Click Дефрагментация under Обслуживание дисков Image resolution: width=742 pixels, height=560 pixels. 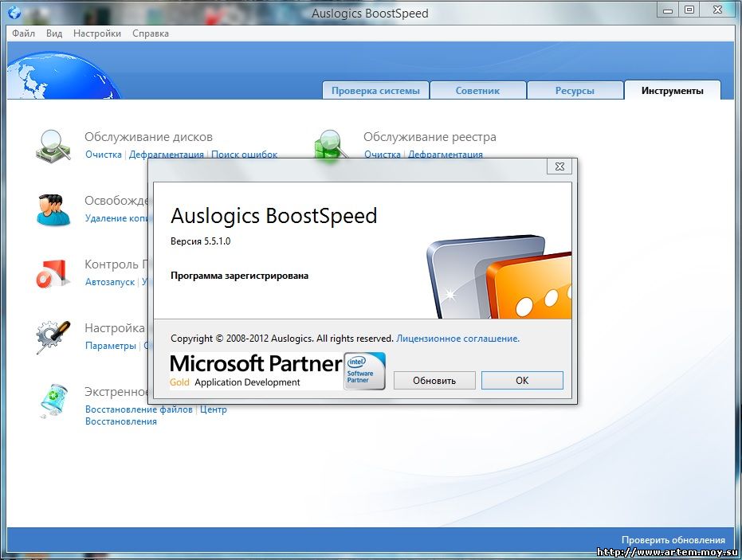(x=166, y=155)
